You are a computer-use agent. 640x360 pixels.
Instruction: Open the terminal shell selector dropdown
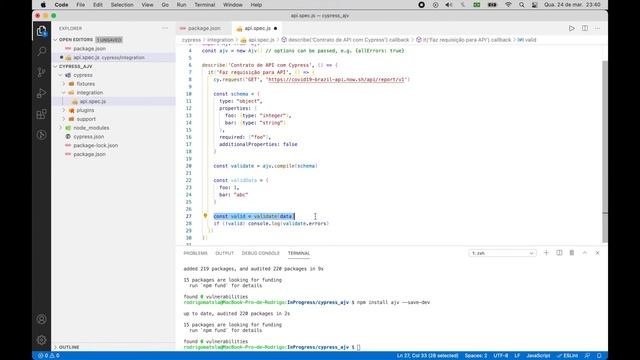(x=502, y=253)
